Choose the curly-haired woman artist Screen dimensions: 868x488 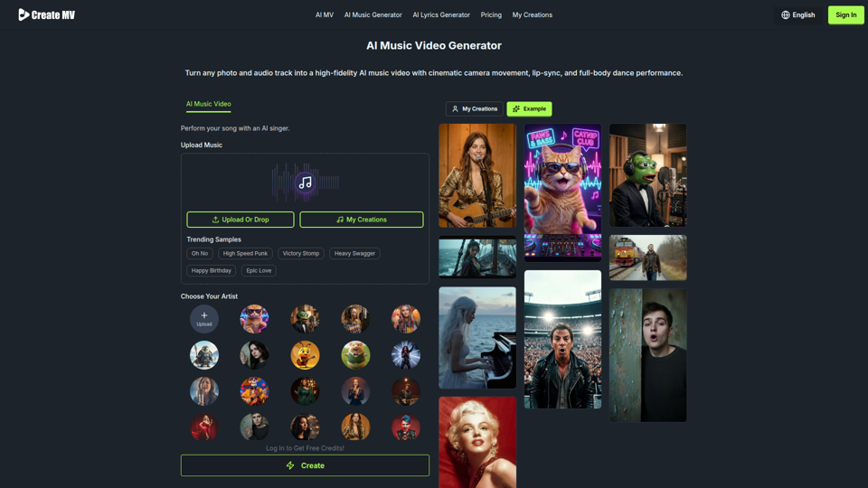click(305, 427)
